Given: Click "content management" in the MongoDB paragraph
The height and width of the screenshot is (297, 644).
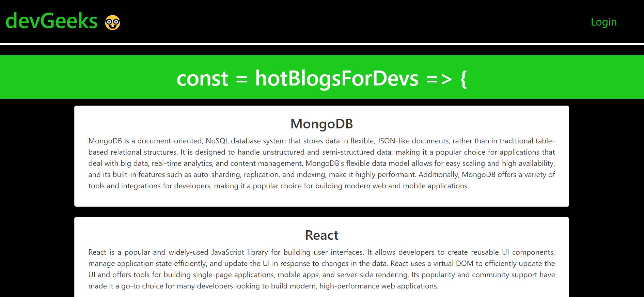Looking at the screenshot, I should pos(267,163).
